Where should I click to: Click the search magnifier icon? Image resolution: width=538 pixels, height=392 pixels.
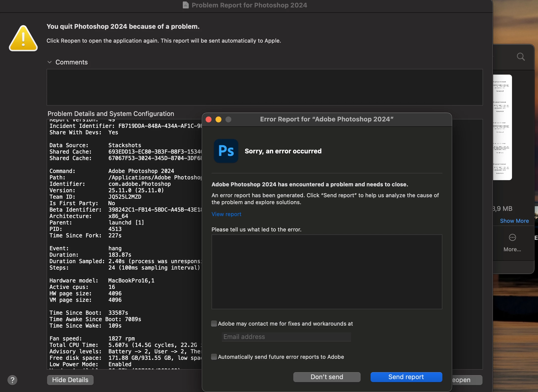point(521,57)
